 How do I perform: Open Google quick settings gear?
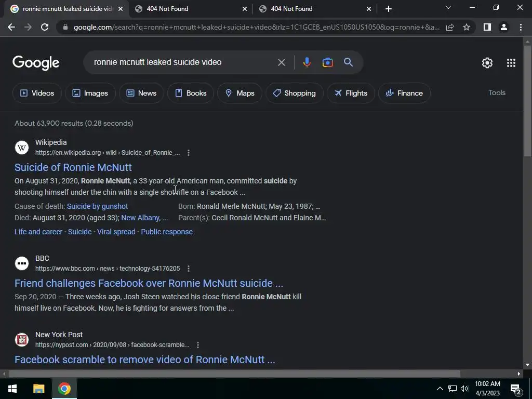click(x=487, y=63)
